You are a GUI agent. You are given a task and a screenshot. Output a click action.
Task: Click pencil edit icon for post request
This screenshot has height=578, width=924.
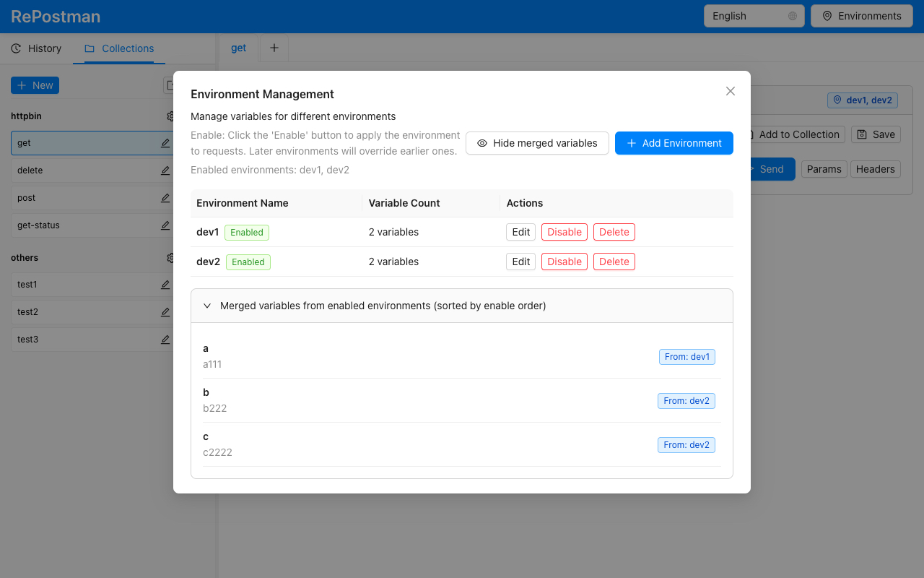pos(165,198)
